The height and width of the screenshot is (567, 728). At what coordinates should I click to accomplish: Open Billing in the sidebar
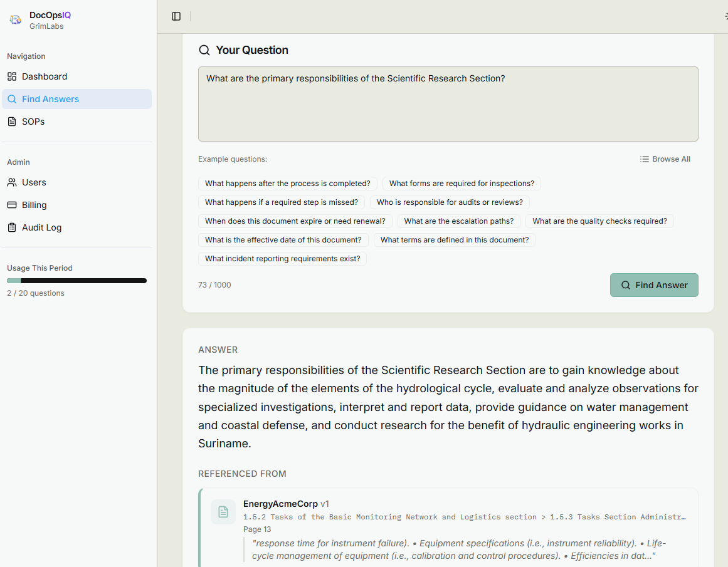(x=76, y=205)
